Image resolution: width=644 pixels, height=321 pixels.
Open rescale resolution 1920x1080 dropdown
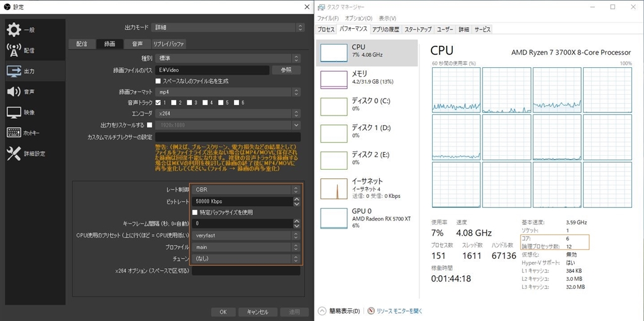click(x=228, y=125)
